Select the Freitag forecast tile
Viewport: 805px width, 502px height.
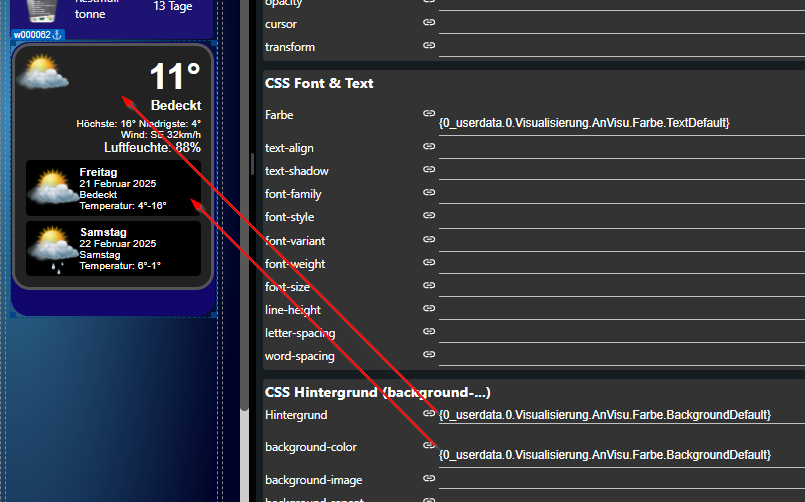pyautogui.click(x=113, y=188)
